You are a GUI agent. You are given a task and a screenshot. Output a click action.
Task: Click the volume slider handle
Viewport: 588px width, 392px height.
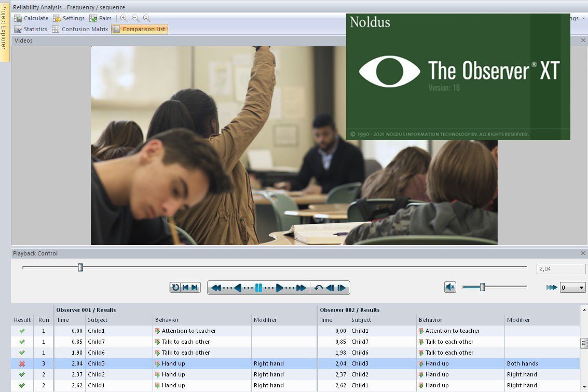[x=482, y=287]
